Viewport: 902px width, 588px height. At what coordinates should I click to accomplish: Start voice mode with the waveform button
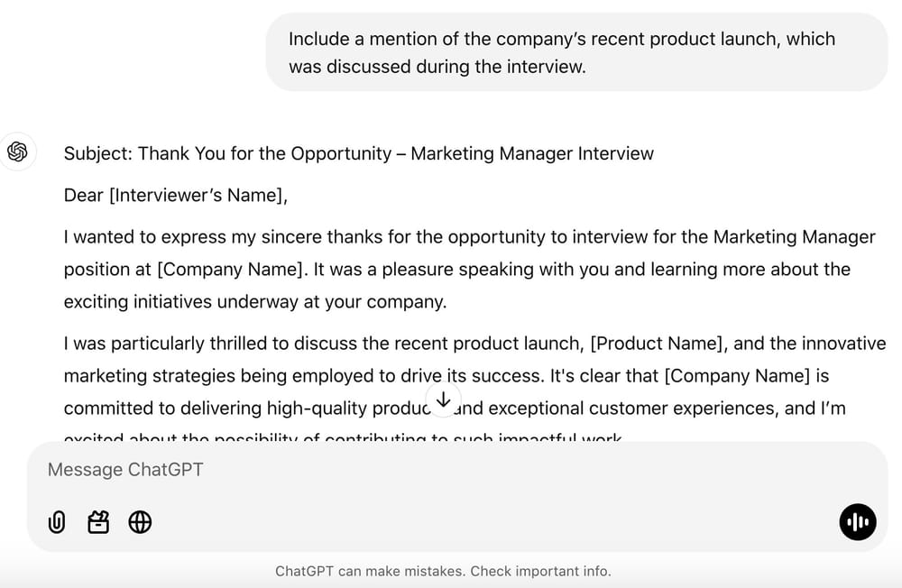pyautogui.click(x=857, y=522)
